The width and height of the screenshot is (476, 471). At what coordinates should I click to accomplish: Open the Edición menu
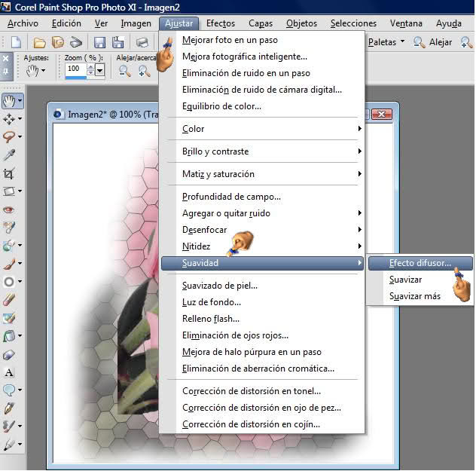point(66,23)
